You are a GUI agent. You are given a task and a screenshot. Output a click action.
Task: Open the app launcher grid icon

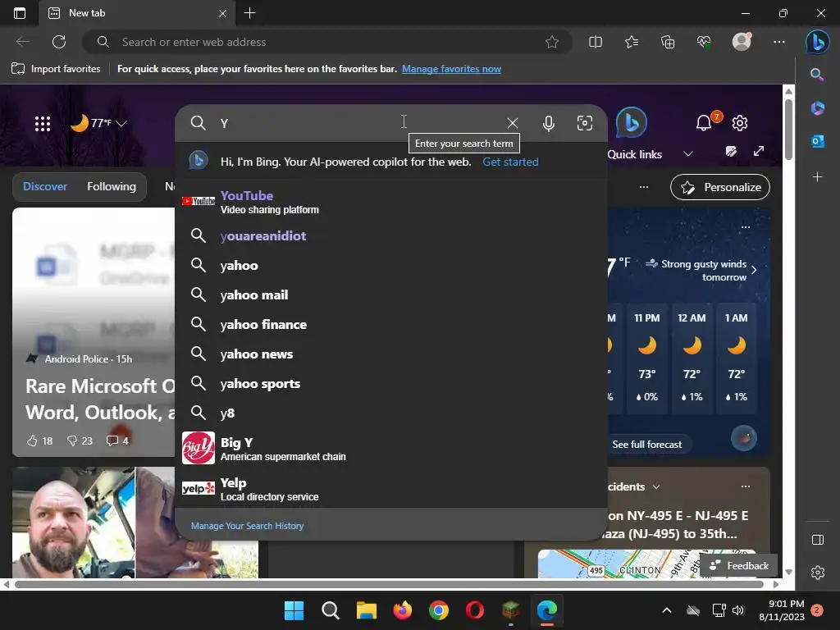tap(43, 124)
